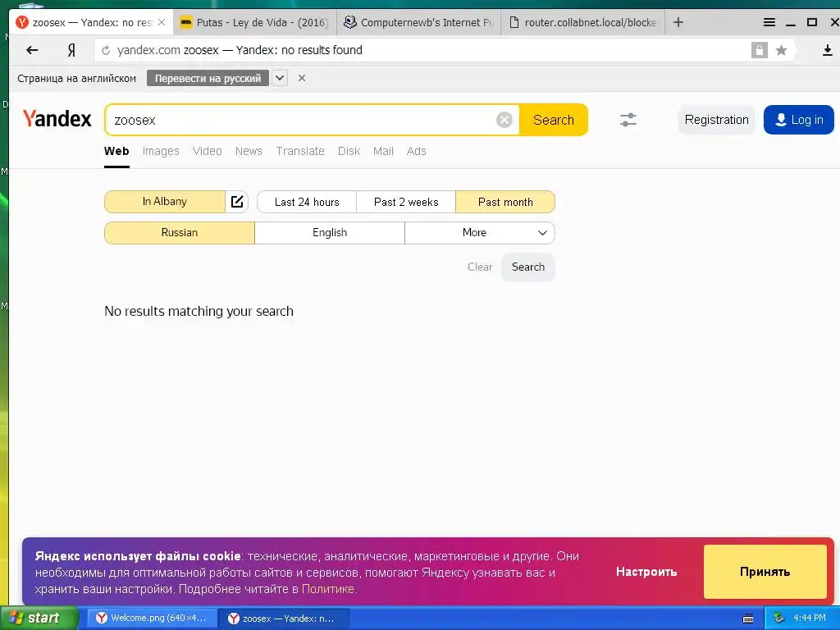Close the zoosex Yandex tab
Screen dimensions: 840x630
[162, 22]
